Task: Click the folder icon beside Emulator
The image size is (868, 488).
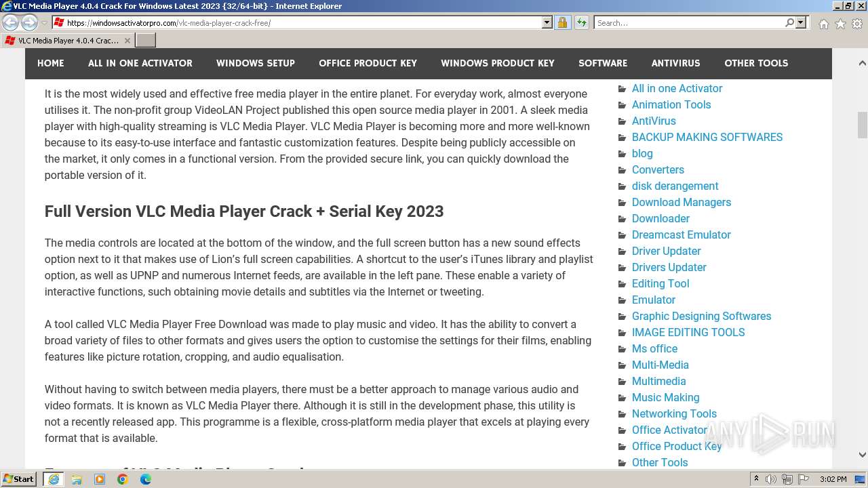Action: pyautogui.click(x=623, y=300)
